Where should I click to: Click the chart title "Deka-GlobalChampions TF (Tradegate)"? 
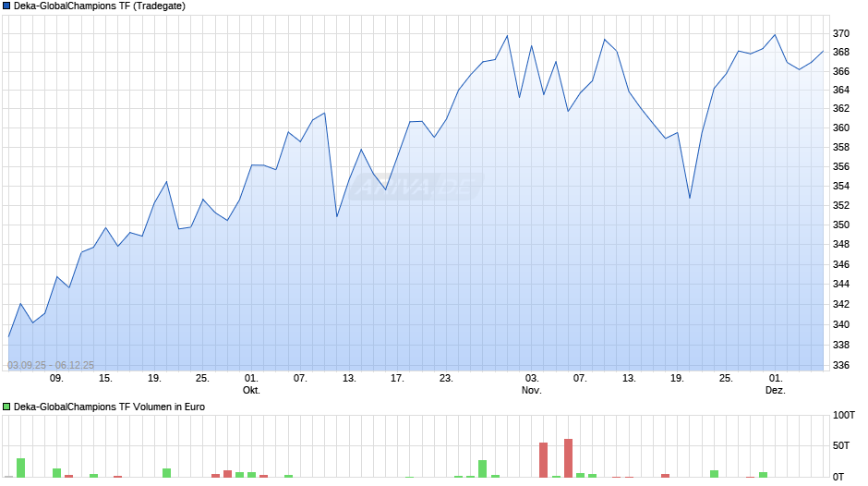(x=100, y=6)
